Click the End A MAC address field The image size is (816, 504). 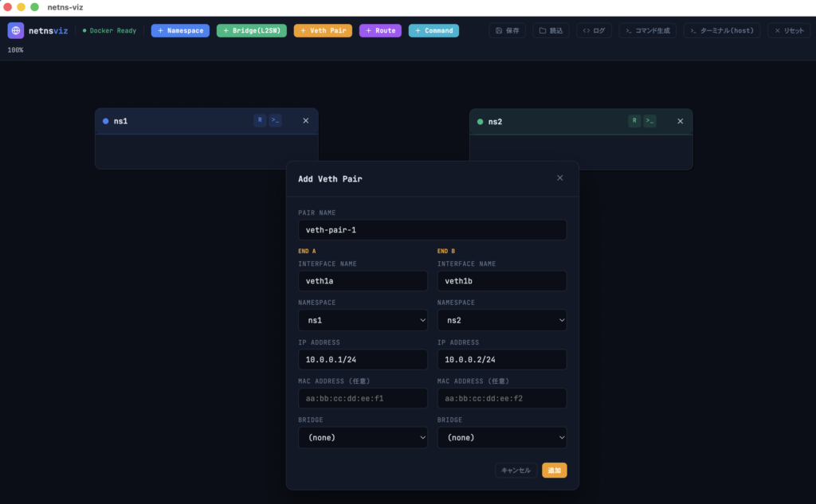point(363,398)
